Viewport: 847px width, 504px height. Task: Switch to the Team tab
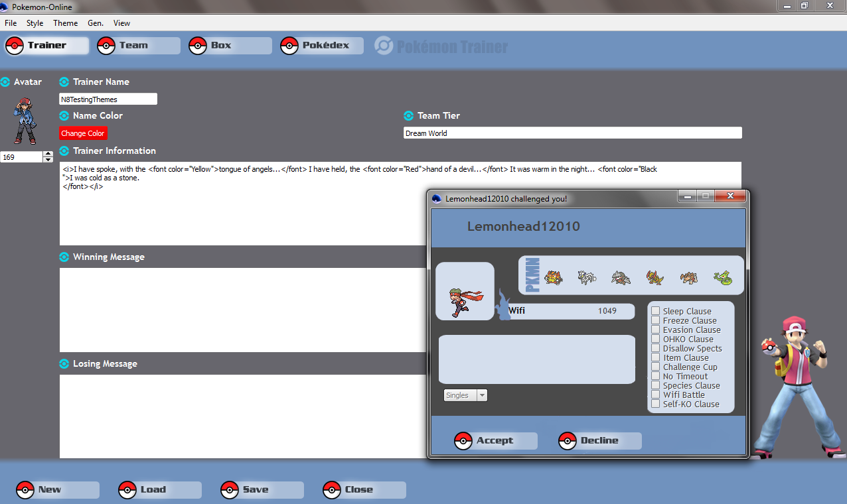coord(138,46)
